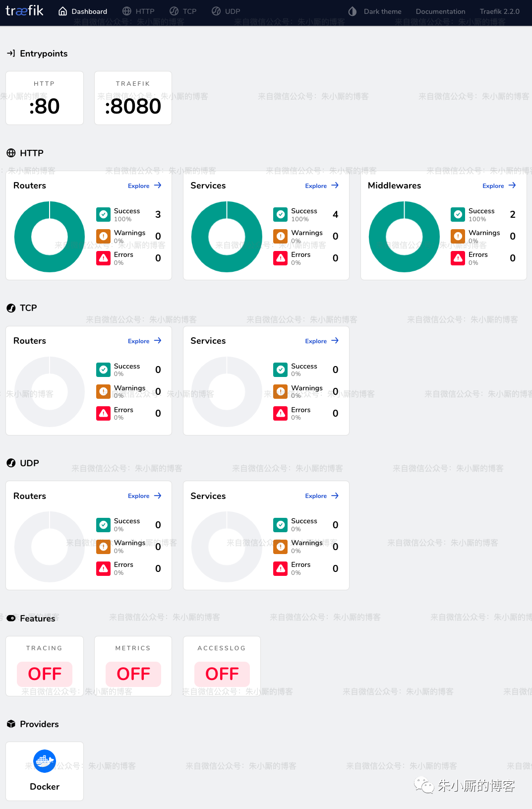Click TCP Routers Warnings icon

coord(104,391)
